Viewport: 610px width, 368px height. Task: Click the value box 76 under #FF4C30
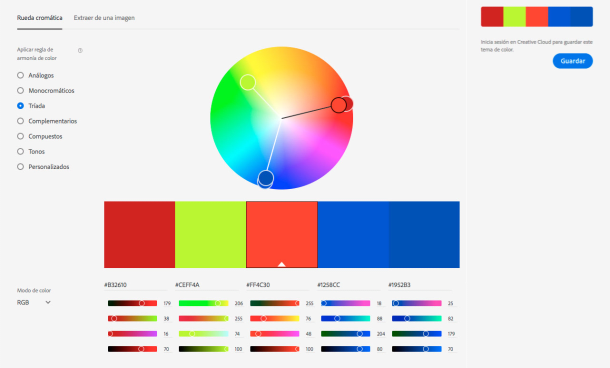[309, 319]
